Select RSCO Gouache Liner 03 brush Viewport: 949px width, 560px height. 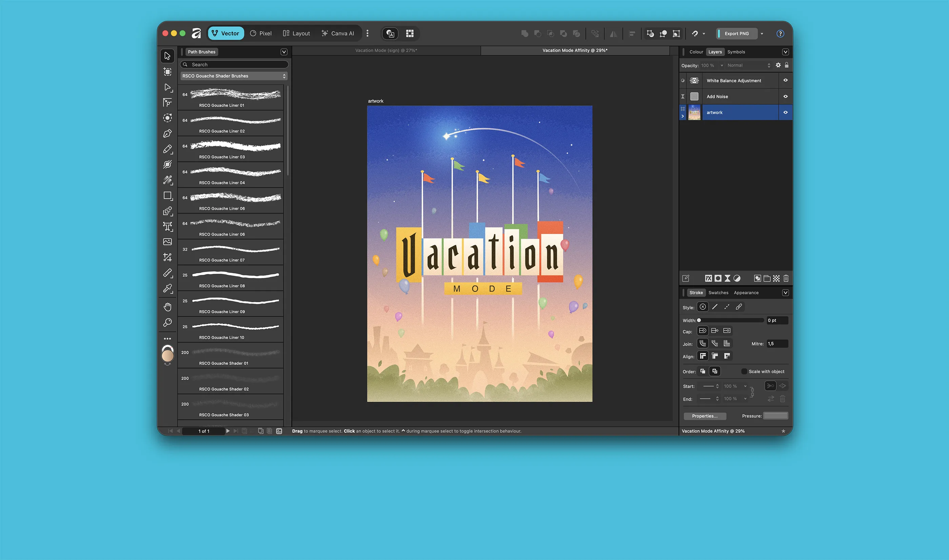pos(231,149)
